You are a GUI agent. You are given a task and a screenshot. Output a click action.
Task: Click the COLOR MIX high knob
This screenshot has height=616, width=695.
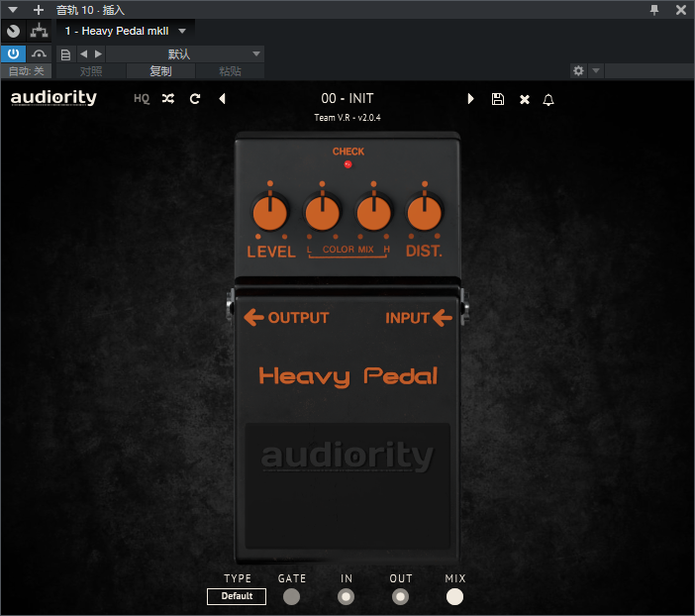373,213
